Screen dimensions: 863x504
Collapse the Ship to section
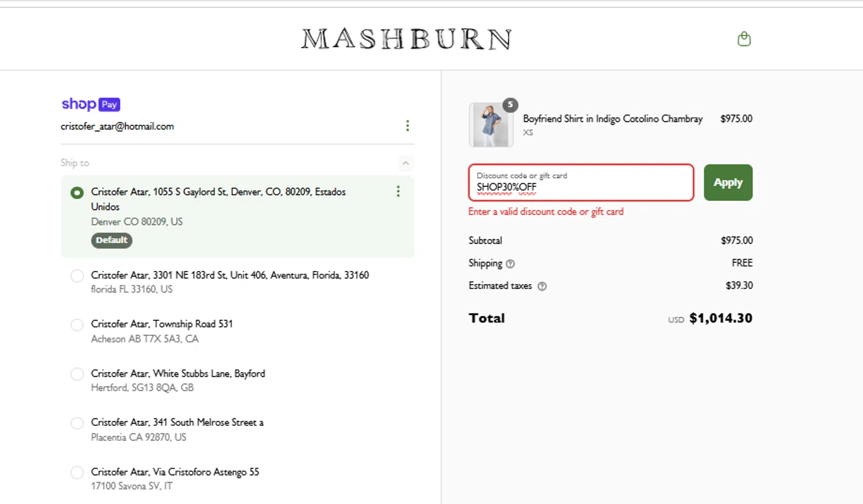[x=406, y=163]
